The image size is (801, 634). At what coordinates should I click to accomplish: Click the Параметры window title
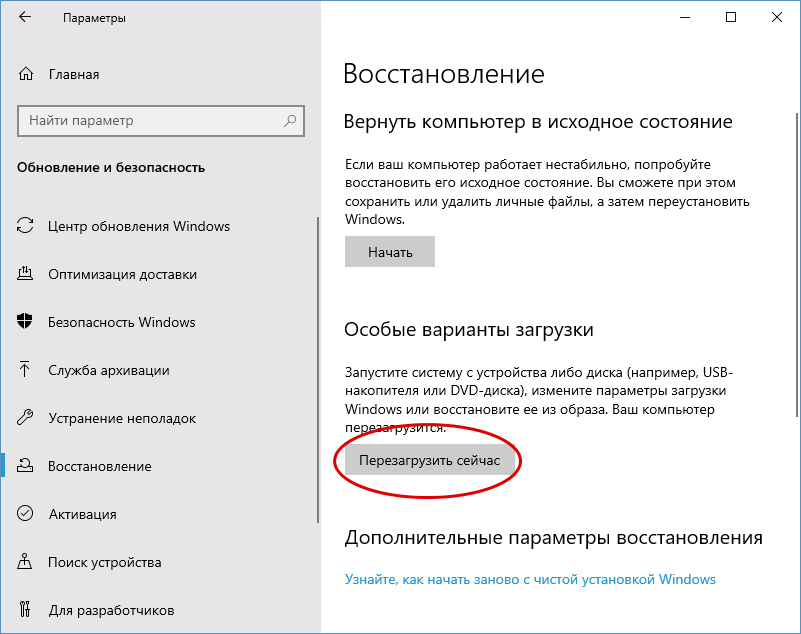click(95, 18)
